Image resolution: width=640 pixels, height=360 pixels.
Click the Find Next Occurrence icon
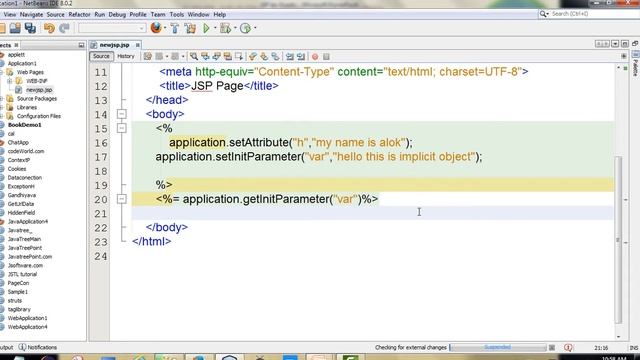click(216, 56)
